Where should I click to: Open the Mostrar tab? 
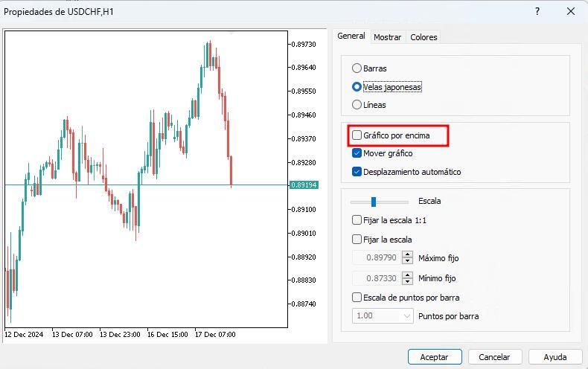(387, 37)
